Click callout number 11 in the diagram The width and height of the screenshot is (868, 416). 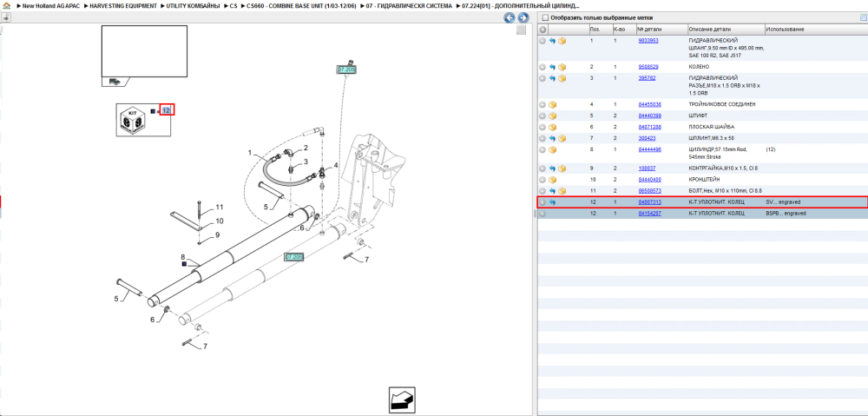coord(220,208)
